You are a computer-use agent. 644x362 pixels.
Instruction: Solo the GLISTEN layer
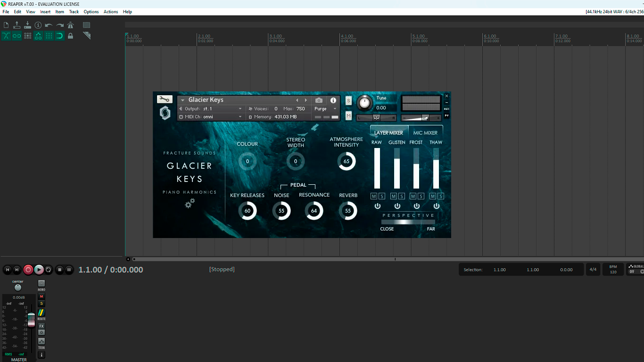tap(402, 196)
